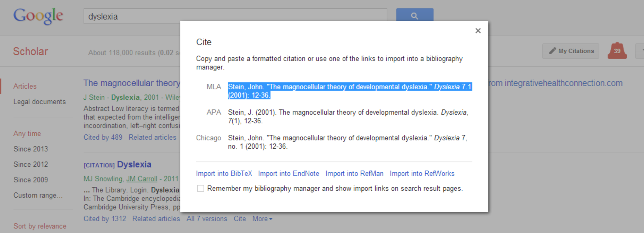
Task: View All 7 versions
Action: (x=207, y=219)
